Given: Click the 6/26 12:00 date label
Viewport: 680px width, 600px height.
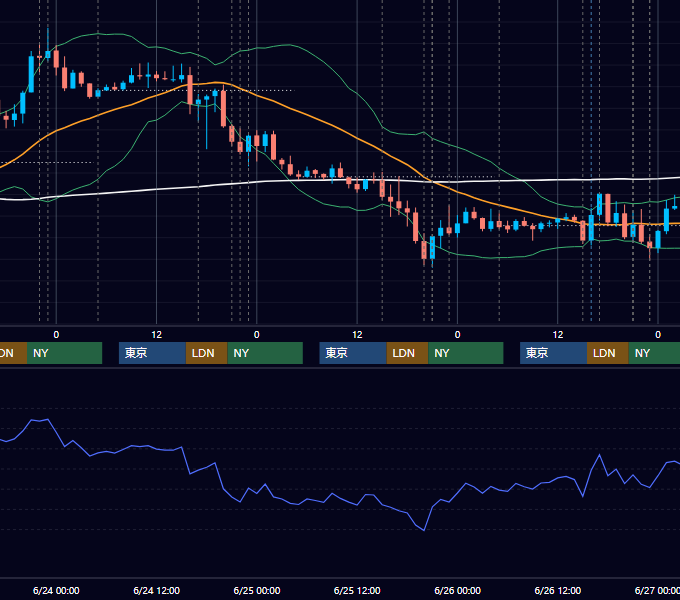Looking at the screenshot, I should click(558, 590).
